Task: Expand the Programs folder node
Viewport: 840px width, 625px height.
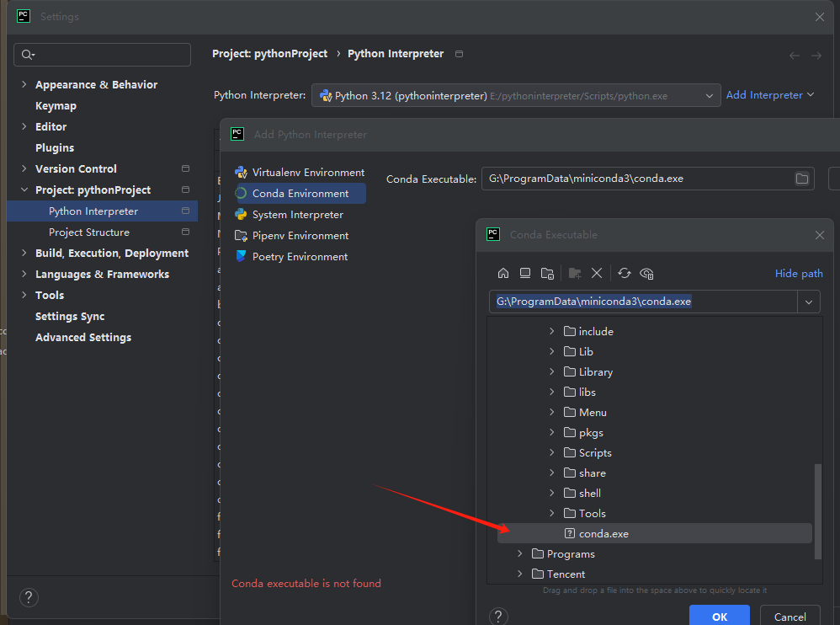Action: click(x=520, y=554)
